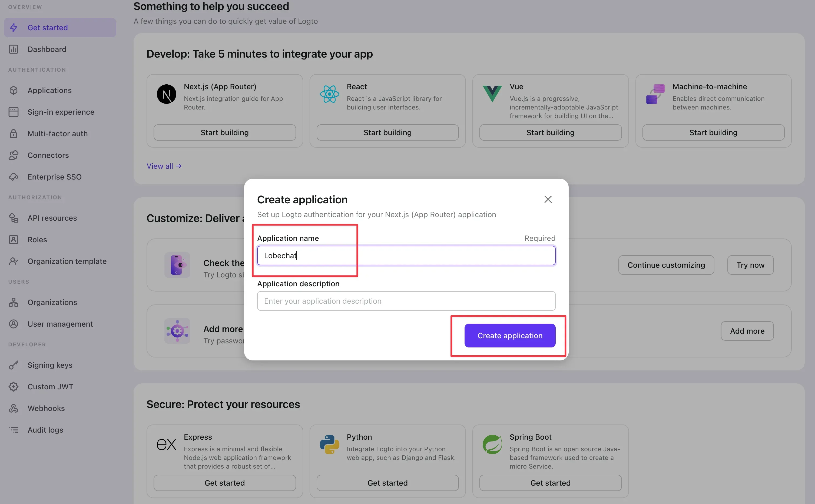Click the Custom JWT gear icon
This screenshot has height=504, width=815.
tap(14, 387)
